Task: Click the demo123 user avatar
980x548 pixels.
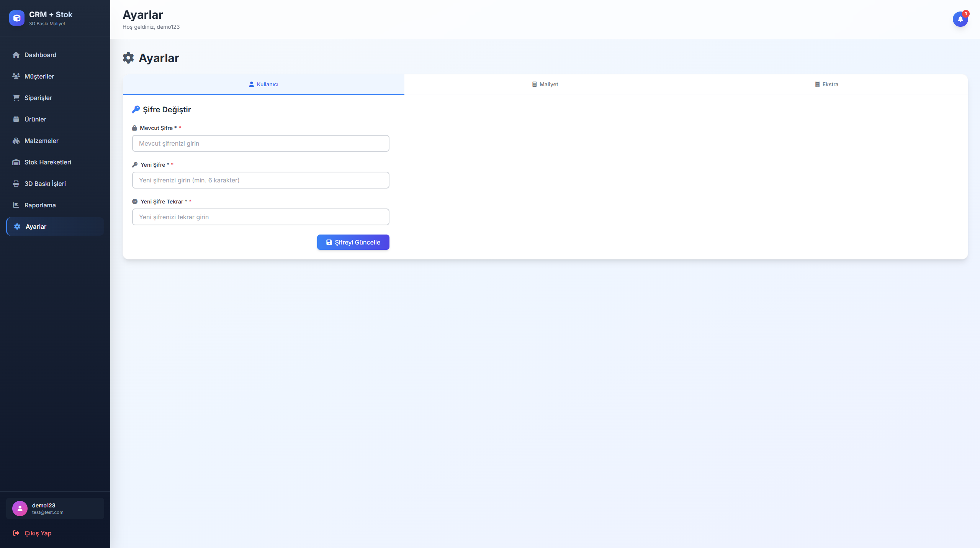Action: pyautogui.click(x=20, y=509)
